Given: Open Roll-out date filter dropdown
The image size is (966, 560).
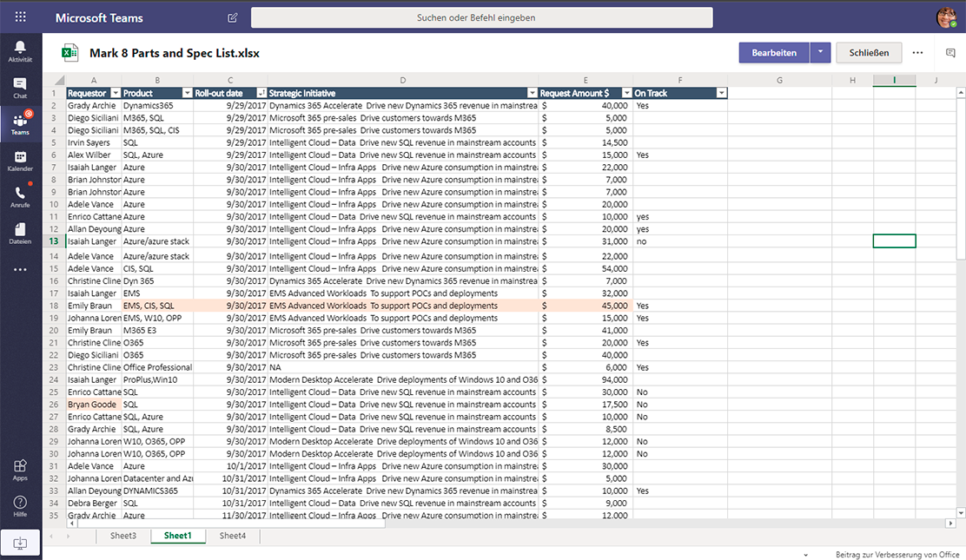Looking at the screenshot, I should pyautogui.click(x=261, y=93).
